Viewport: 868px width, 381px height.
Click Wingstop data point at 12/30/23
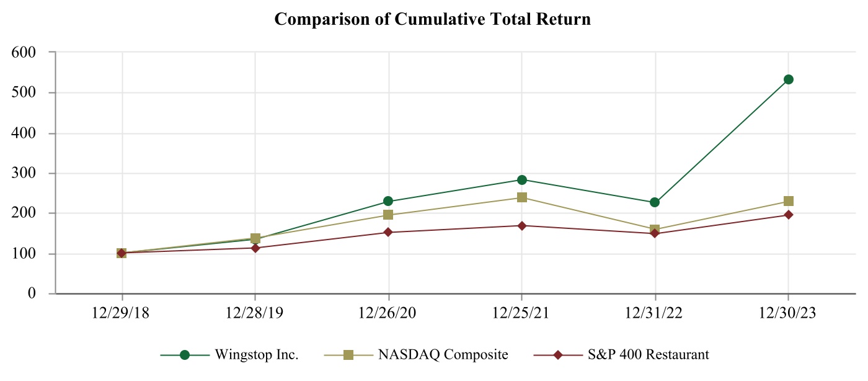pos(788,79)
